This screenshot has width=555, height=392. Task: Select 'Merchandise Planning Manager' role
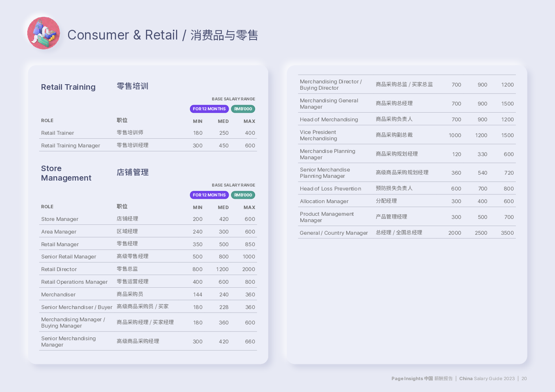328,154
